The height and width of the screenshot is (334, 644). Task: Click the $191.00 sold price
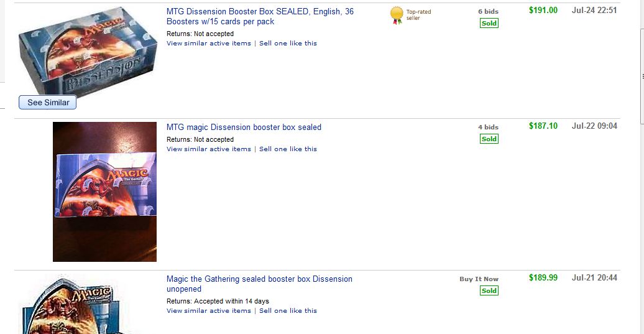(543, 11)
